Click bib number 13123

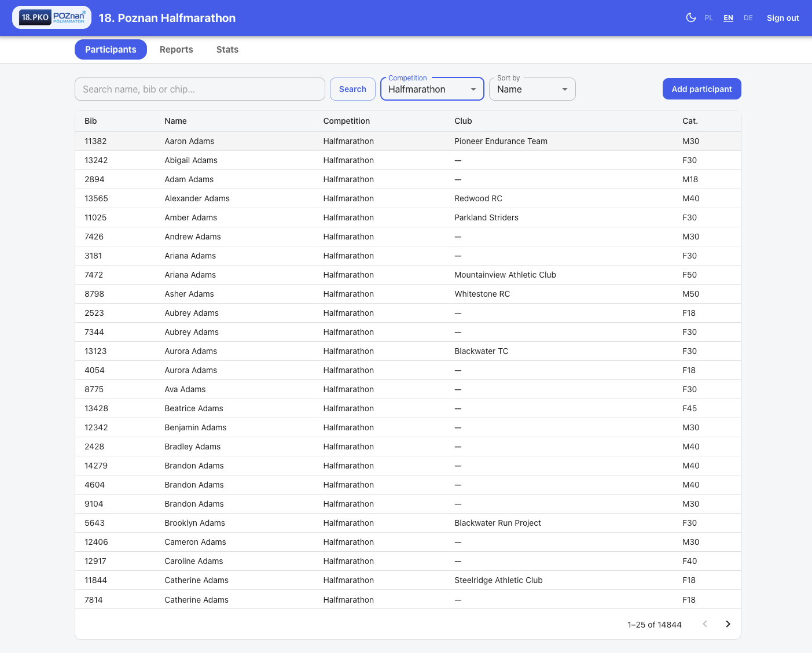coord(96,351)
